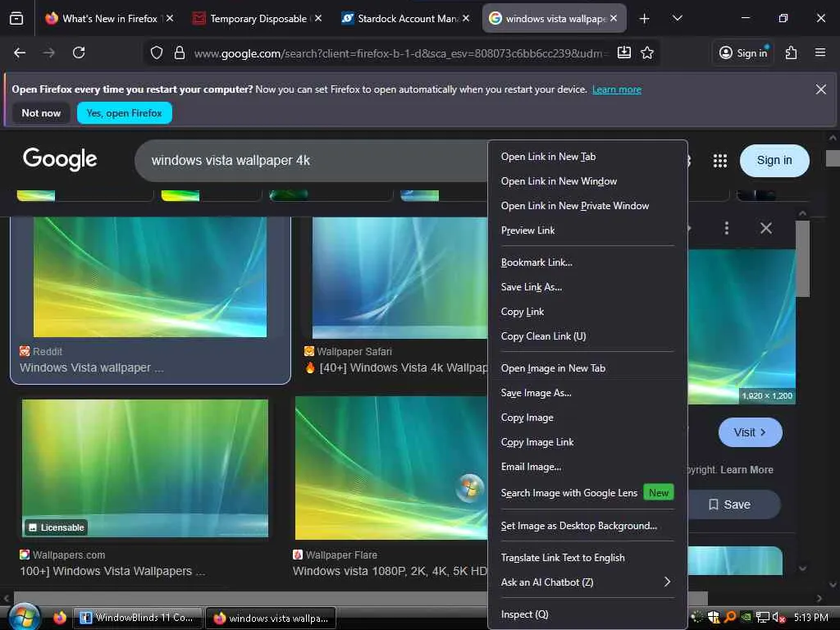Open the Extensions puzzle icon

tap(792, 52)
